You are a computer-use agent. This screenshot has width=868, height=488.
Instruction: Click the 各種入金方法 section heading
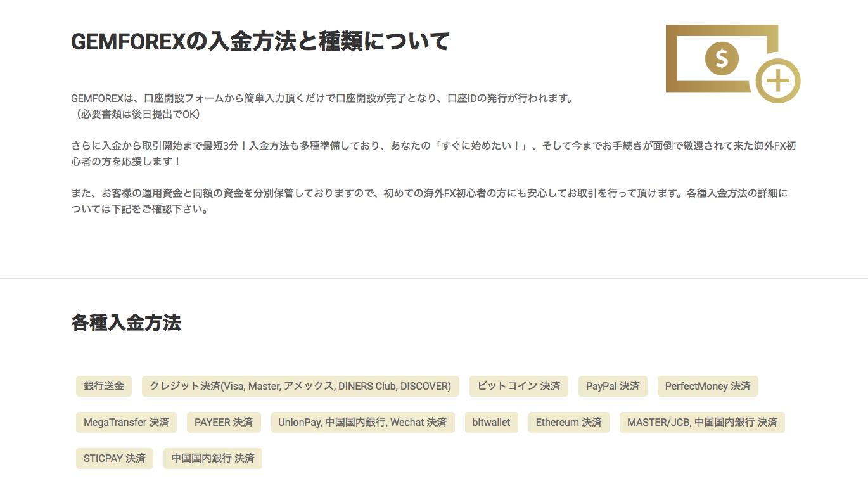(x=126, y=323)
